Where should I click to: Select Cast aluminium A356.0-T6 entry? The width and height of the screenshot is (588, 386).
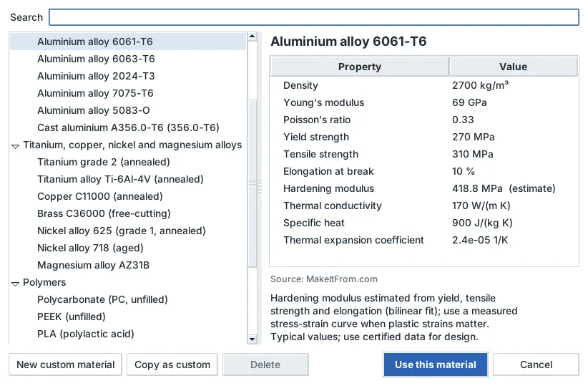[128, 127]
